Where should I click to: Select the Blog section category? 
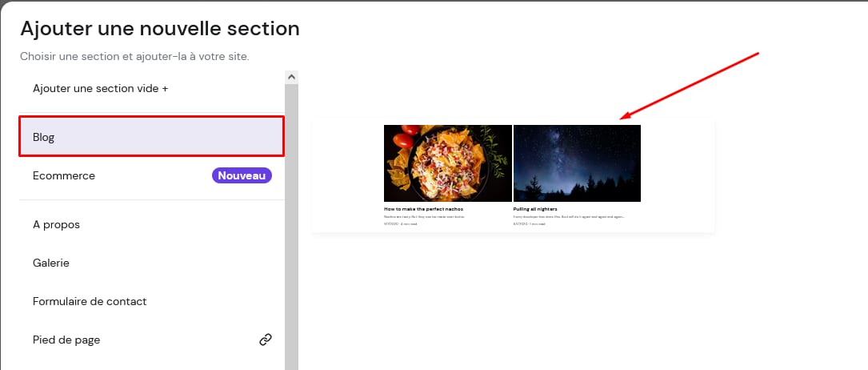tap(151, 137)
